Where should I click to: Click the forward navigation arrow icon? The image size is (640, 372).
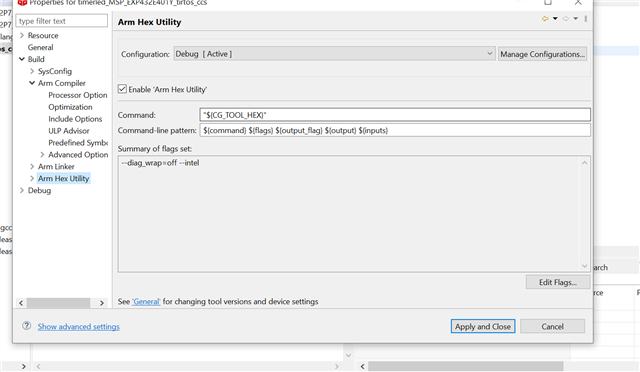point(566,18)
